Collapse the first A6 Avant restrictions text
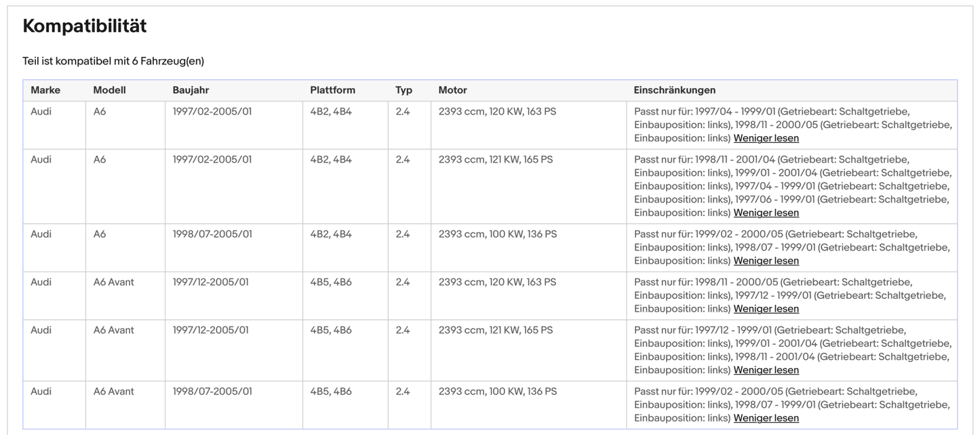The width and height of the screenshot is (980, 435). pos(766,308)
